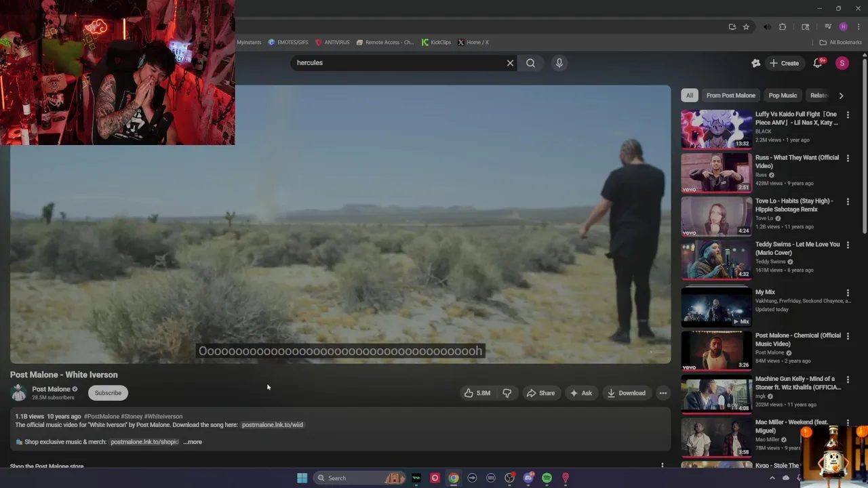The image size is (868, 488).
Task: Open Tove Lo Habits thumbnail
Action: coord(716,216)
